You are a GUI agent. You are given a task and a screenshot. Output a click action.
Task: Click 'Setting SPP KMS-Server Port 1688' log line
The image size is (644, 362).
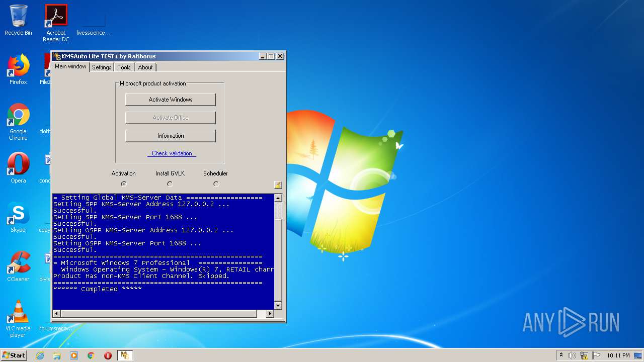pyautogui.click(x=125, y=217)
